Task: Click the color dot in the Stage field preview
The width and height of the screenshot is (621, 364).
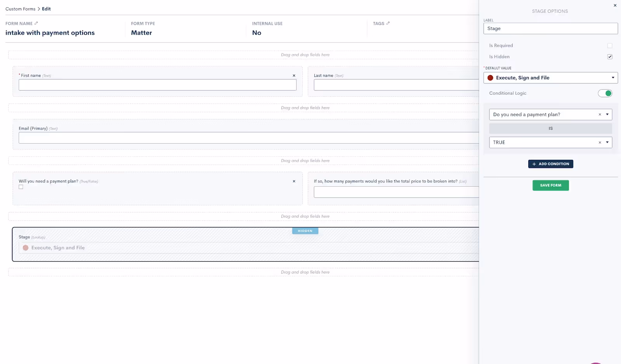Action: (26, 248)
